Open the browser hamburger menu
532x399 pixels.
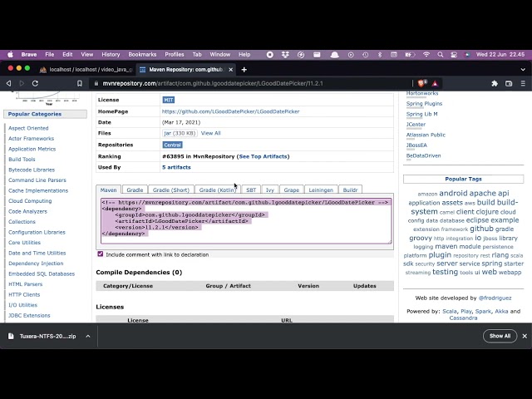pyautogui.click(x=523, y=83)
